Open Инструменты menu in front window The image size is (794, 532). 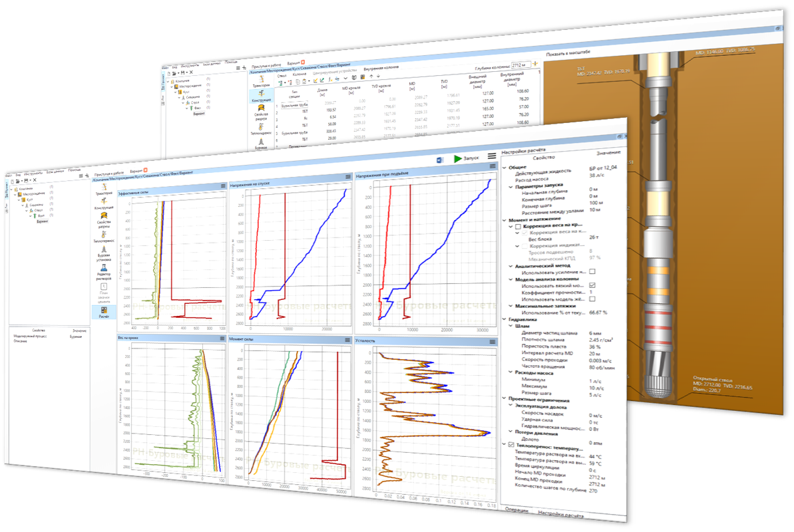[33, 174]
